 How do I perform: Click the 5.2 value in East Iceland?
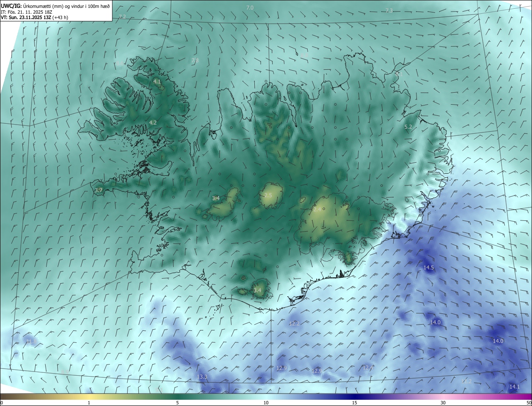pos(408,127)
